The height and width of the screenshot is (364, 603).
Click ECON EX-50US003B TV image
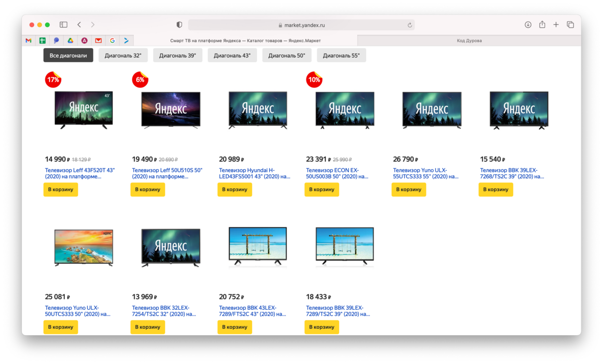pyautogui.click(x=345, y=110)
